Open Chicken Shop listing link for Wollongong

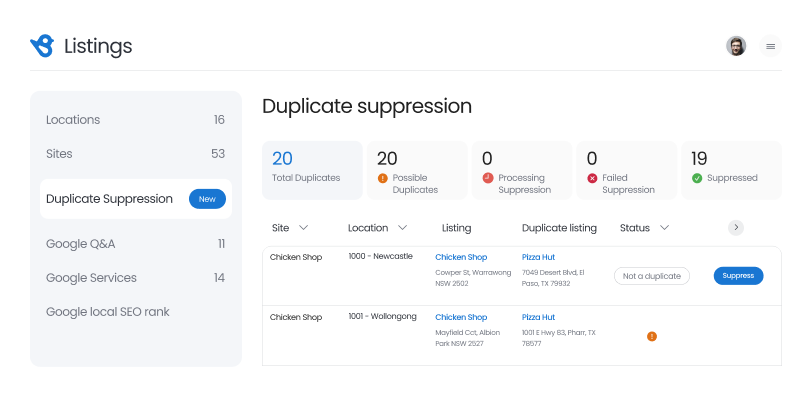(461, 317)
